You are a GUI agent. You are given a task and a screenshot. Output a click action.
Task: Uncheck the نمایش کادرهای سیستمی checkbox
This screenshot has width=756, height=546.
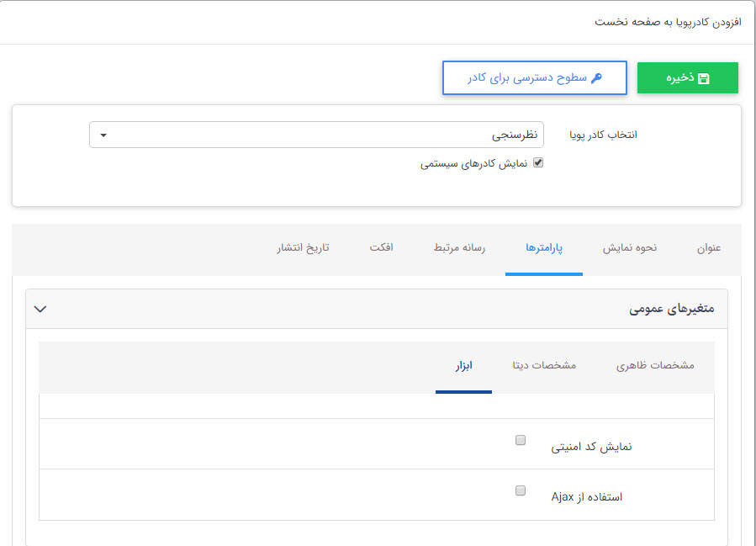tap(539, 163)
